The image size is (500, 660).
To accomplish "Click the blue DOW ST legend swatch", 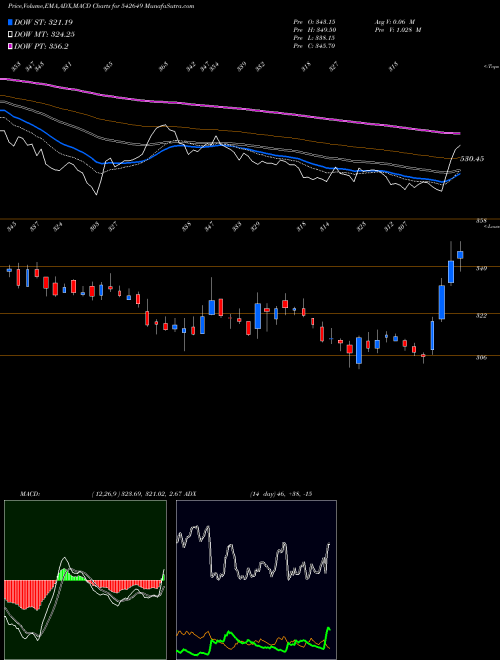I will pyautogui.click(x=10, y=22).
